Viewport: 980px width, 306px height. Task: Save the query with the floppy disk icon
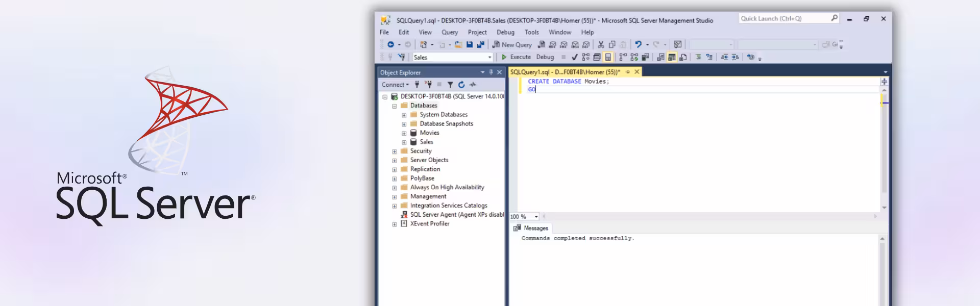[470, 44]
